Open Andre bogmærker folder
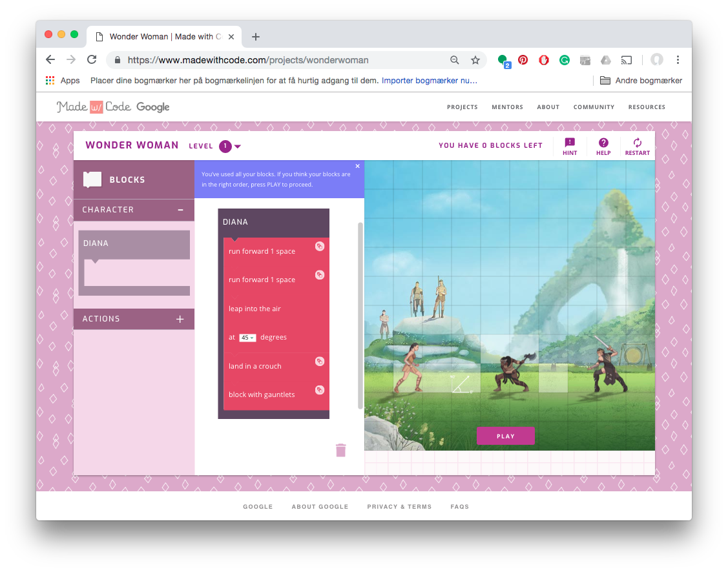Viewport: 728px width, 572px height. tap(641, 80)
